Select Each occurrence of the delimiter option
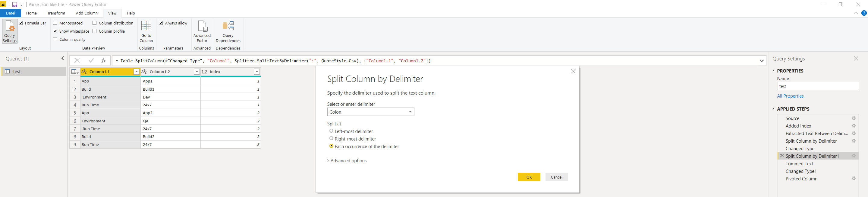Viewport: 868px width, 197px height. 331,146
